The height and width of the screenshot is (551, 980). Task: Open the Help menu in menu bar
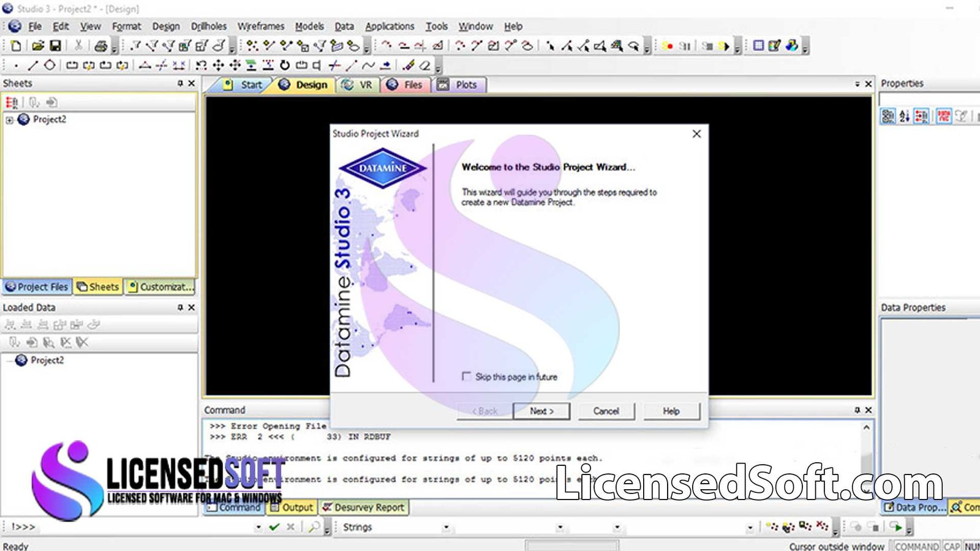[x=513, y=26]
